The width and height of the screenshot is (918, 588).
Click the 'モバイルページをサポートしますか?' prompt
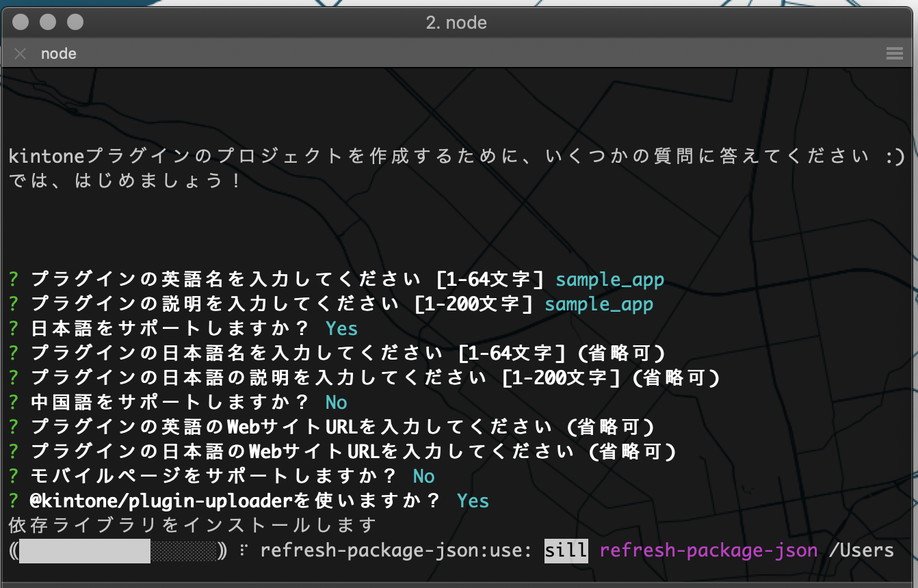click(x=215, y=477)
